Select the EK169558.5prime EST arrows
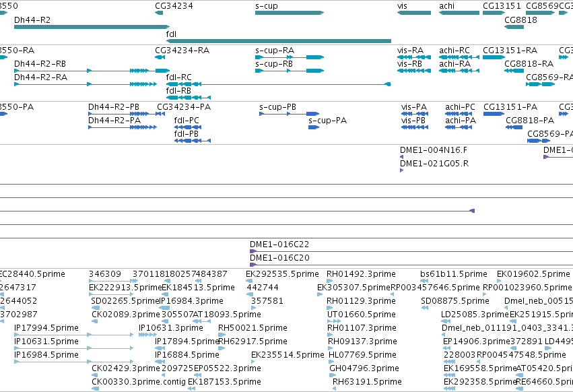 pos(450,376)
